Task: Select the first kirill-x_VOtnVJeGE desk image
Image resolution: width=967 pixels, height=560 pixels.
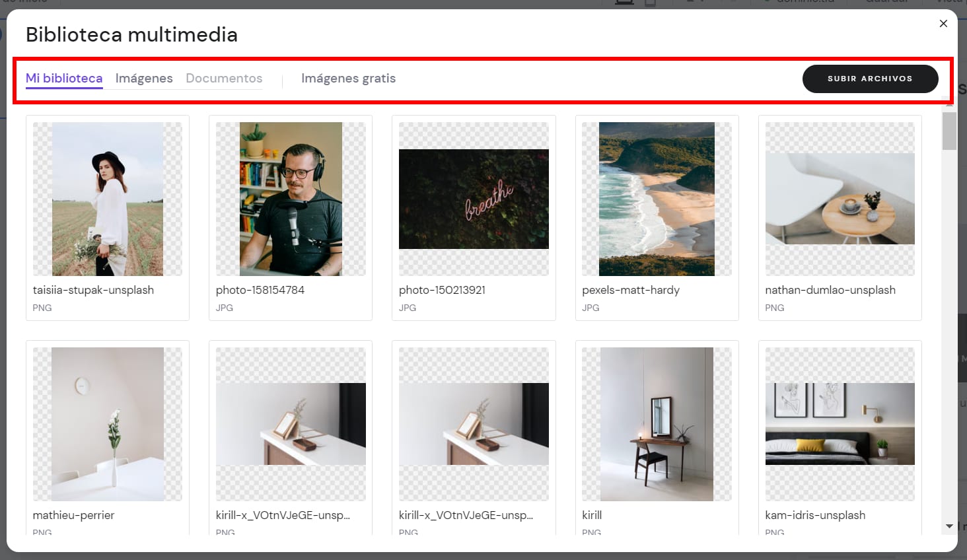Action: pos(291,424)
